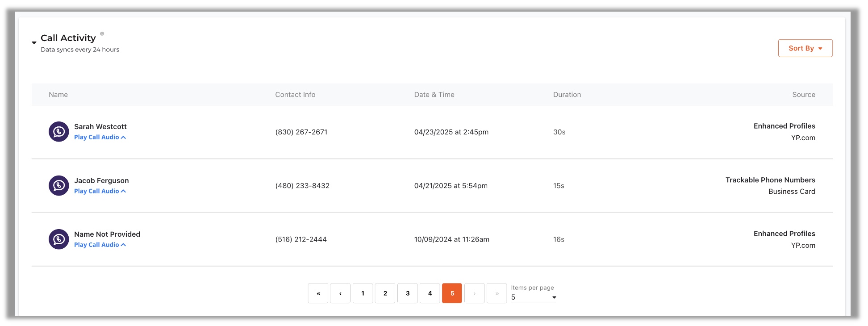Image resolution: width=868 pixels, height=326 pixels.
Task: Click the Duration column header
Action: (567, 95)
